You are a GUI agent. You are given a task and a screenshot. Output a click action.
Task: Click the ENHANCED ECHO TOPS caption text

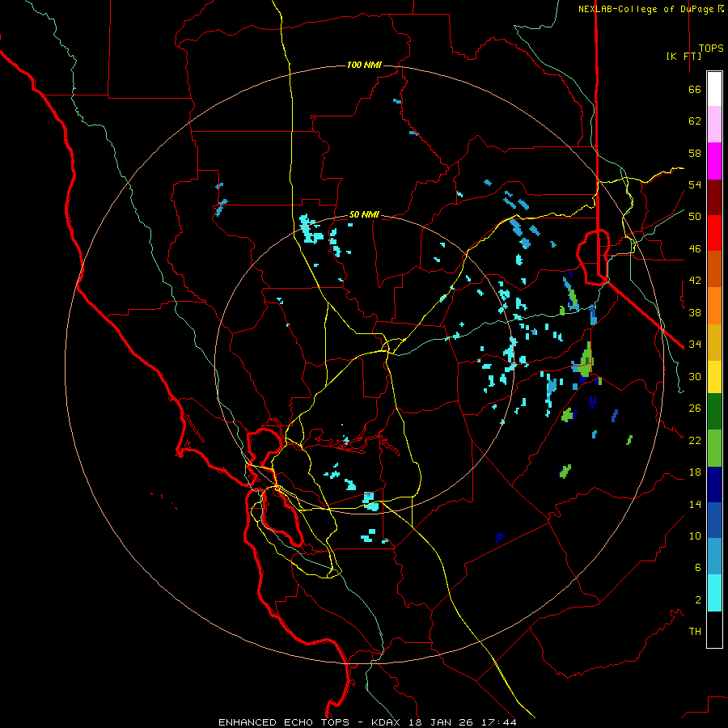click(284, 722)
